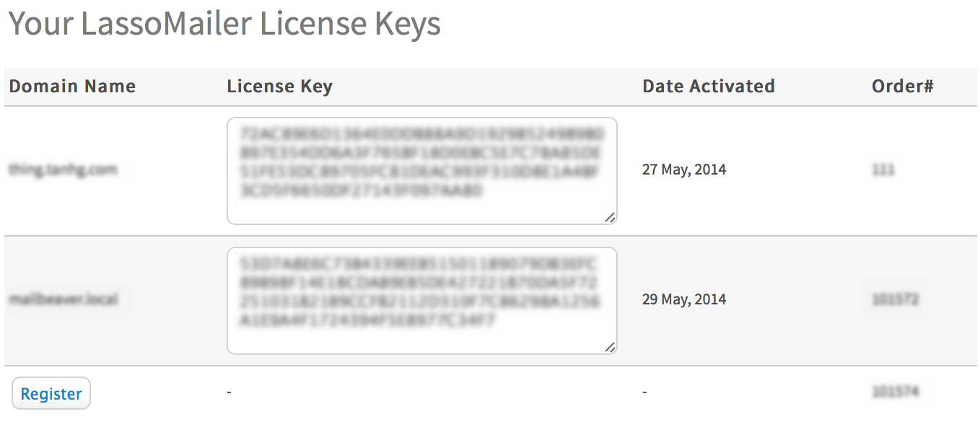The width and height of the screenshot is (980, 427).
Task: Select the mailbeaver.local domain name cell
Action: click(64, 299)
